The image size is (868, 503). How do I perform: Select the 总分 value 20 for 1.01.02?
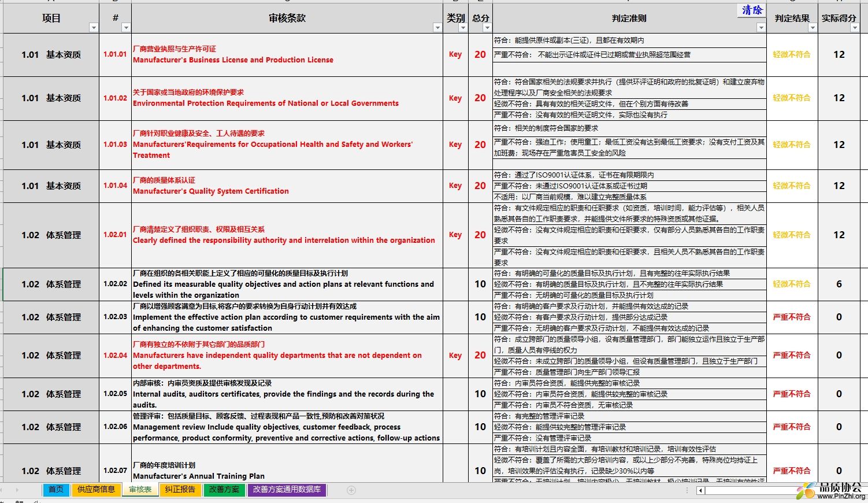point(480,98)
